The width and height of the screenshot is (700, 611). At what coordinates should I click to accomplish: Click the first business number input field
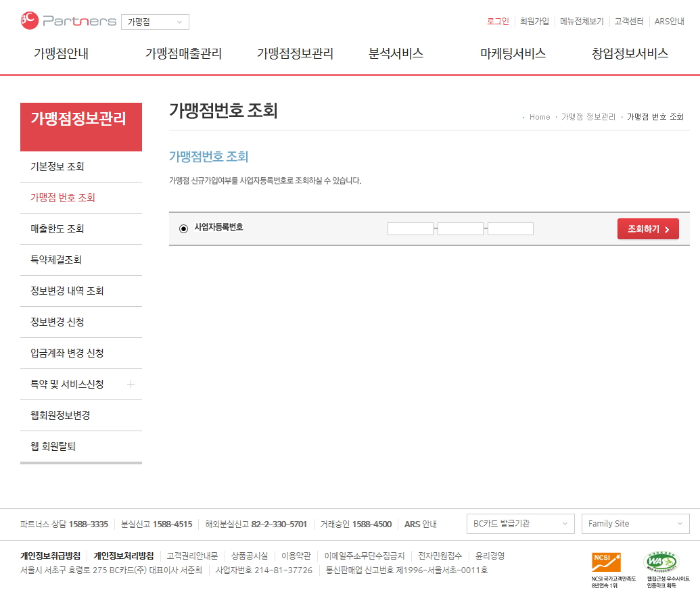click(410, 228)
